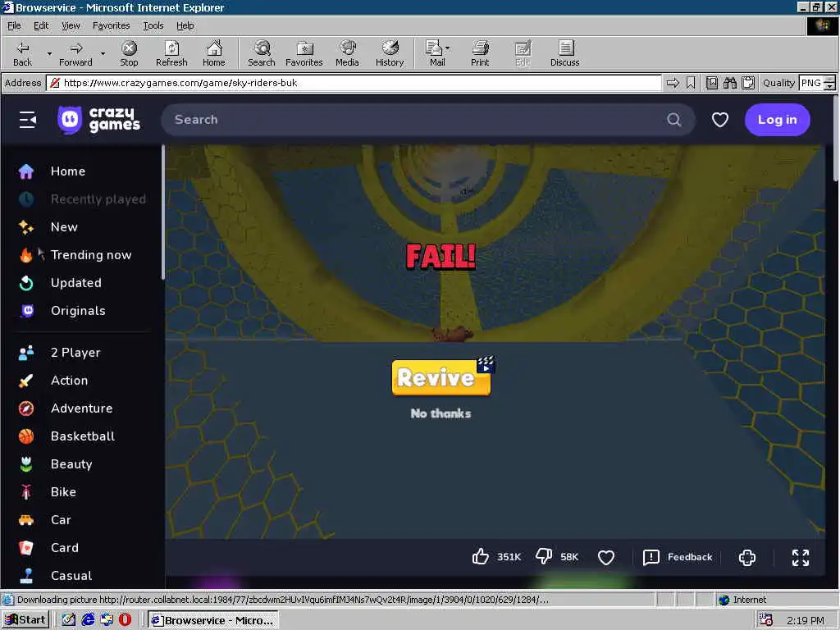Viewport: 840px width, 630px height.
Task: Open favorites heart icon in header
Action: (720, 120)
